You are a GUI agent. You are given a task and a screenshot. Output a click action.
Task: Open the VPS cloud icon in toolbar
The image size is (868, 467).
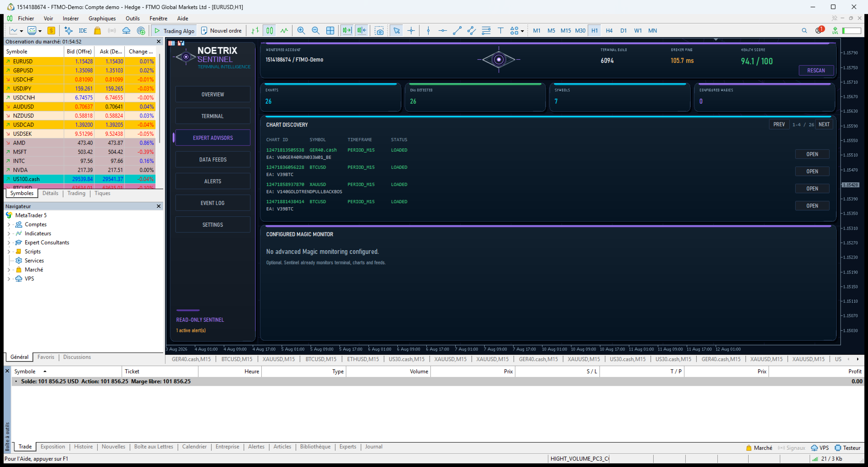pyautogui.click(x=127, y=30)
